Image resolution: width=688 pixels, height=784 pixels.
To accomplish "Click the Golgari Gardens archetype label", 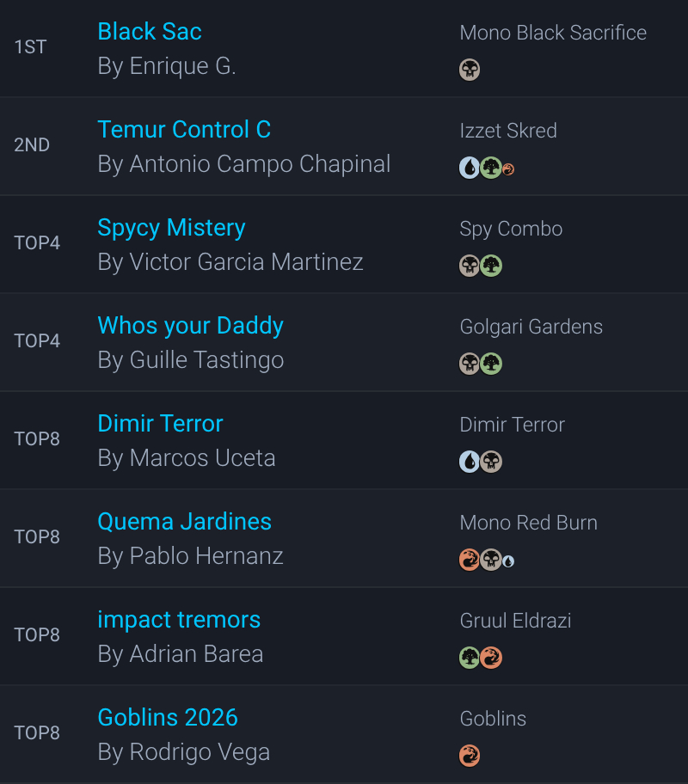I will pyautogui.click(x=531, y=327).
